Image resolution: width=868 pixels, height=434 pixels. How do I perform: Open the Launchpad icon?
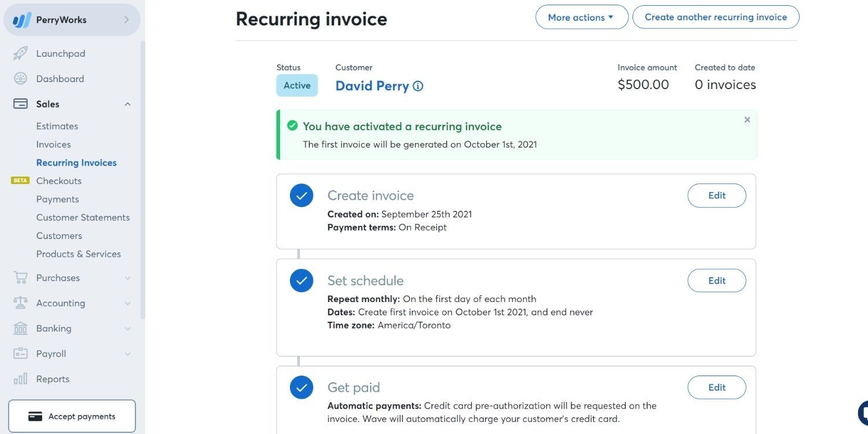pos(21,53)
